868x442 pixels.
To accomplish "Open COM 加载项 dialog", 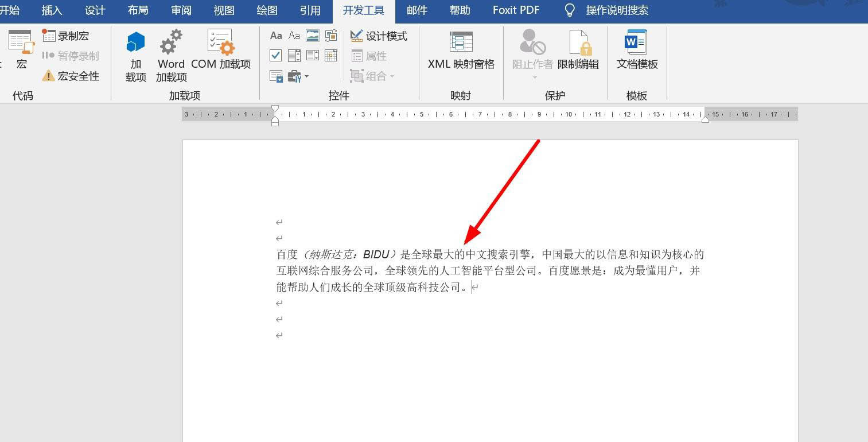I will click(x=221, y=57).
